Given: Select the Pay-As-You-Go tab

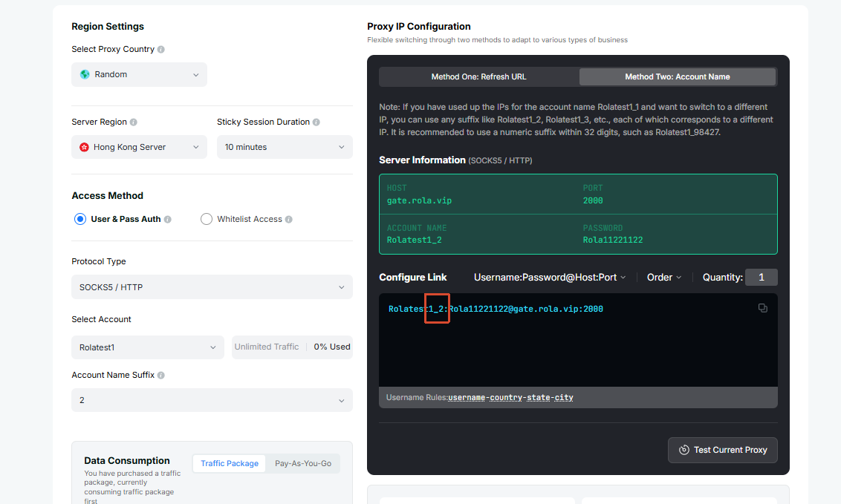Looking at the screenshot, I should point(303,463).
